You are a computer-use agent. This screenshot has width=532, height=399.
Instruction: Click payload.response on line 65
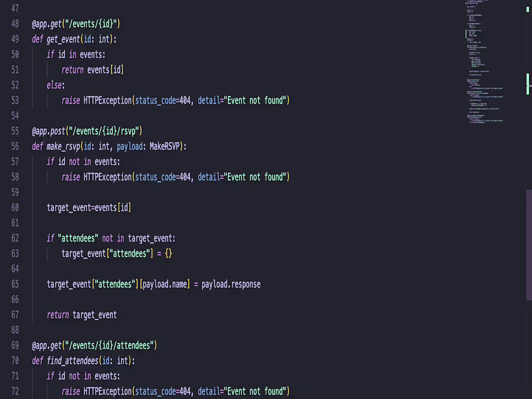(231, 284)
